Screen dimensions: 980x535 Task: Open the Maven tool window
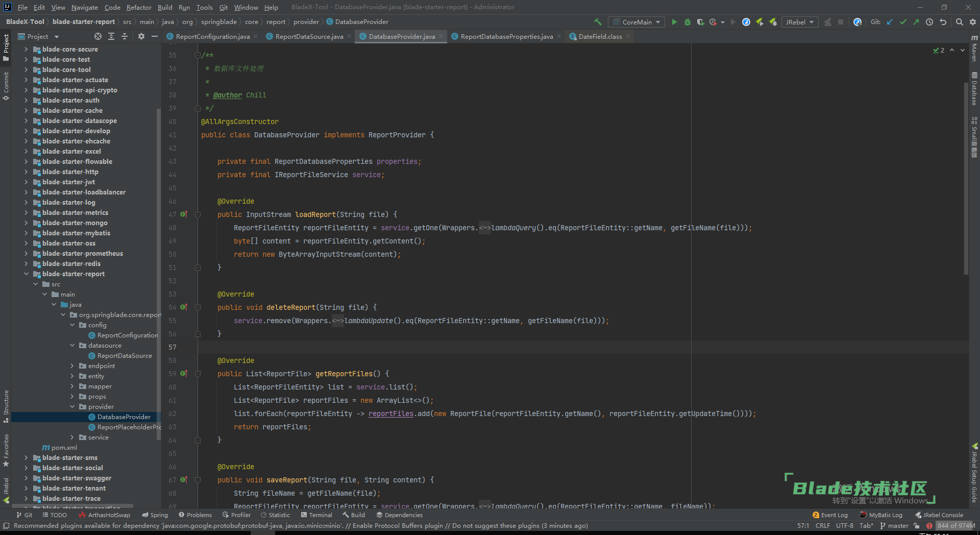pos(974,48)
